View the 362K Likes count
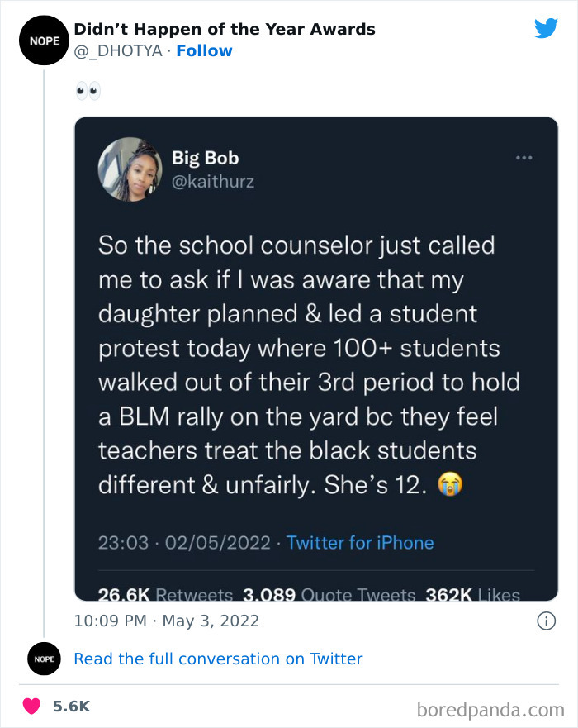Viewport: 578px width, 728px height. pyautogui.click(x=472, y=594)
